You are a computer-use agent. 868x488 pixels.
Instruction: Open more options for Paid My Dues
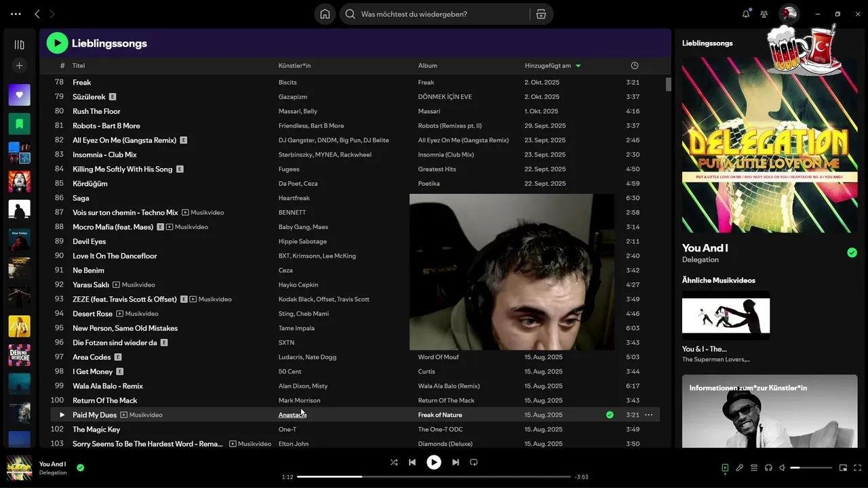click(x=649, y=415)
